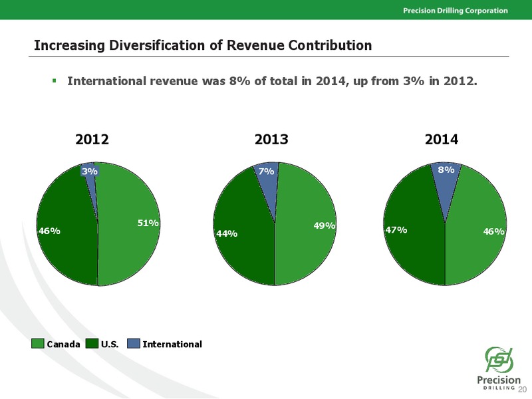This screenshot has width=532, height=399.
Task: Click the 'Precision Drilling Corporation' header text
Action: pos(456,11)
